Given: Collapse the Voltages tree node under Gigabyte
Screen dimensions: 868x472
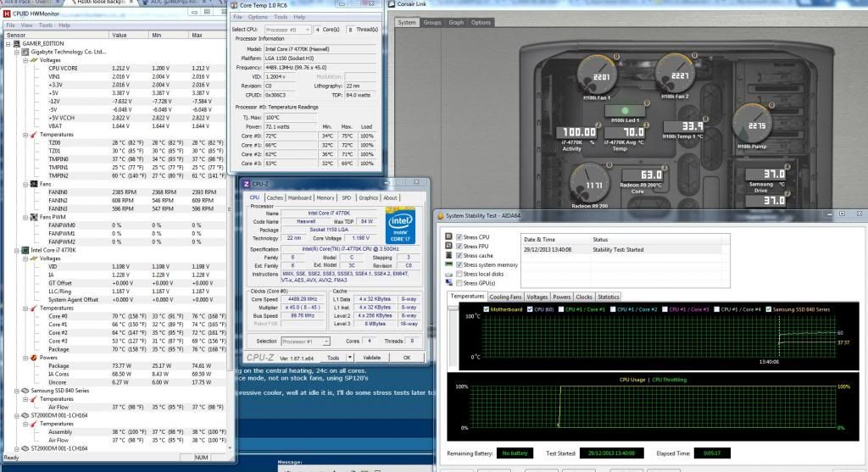Looking at the screenshot, I should [24, 60].
